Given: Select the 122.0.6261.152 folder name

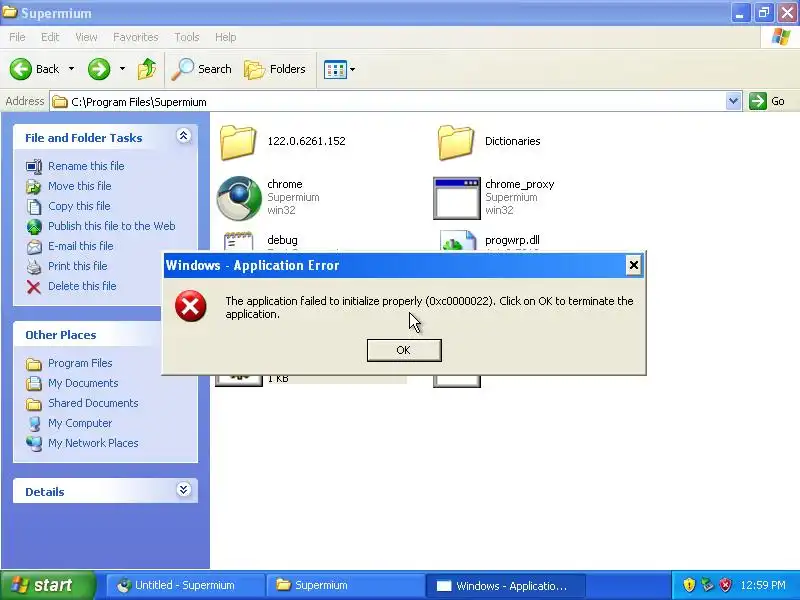Looking at the screenshot, I should tap(306, 141).
